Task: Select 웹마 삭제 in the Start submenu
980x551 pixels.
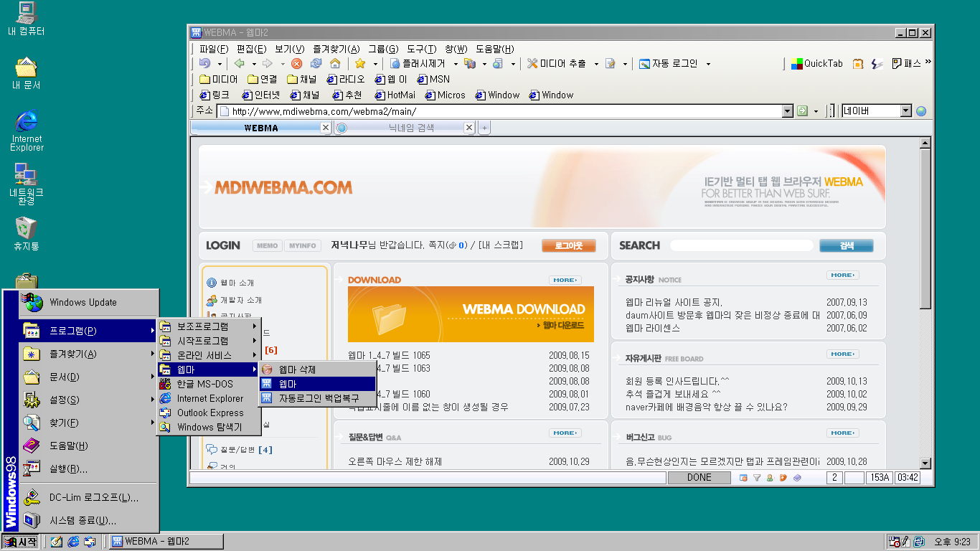Action: (x=297, y=369)
